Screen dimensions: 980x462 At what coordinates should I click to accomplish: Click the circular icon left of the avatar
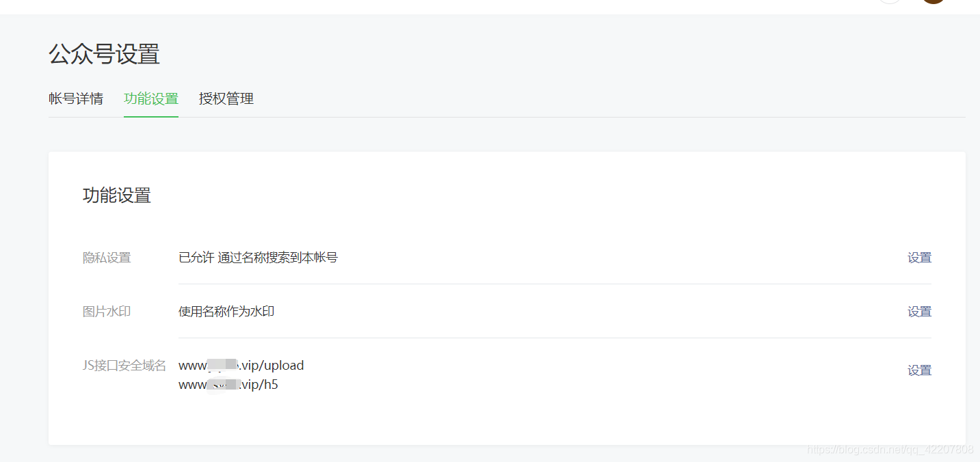889,2
